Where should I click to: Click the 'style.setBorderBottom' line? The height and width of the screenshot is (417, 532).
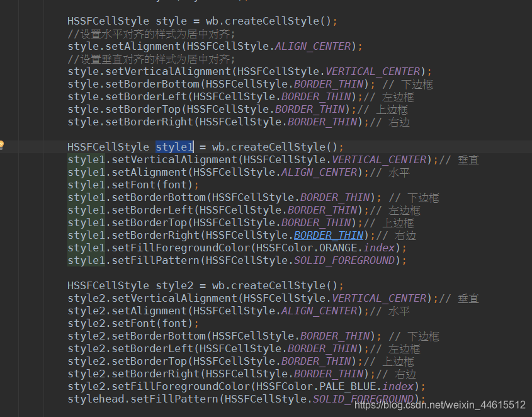tap(250, 84)
